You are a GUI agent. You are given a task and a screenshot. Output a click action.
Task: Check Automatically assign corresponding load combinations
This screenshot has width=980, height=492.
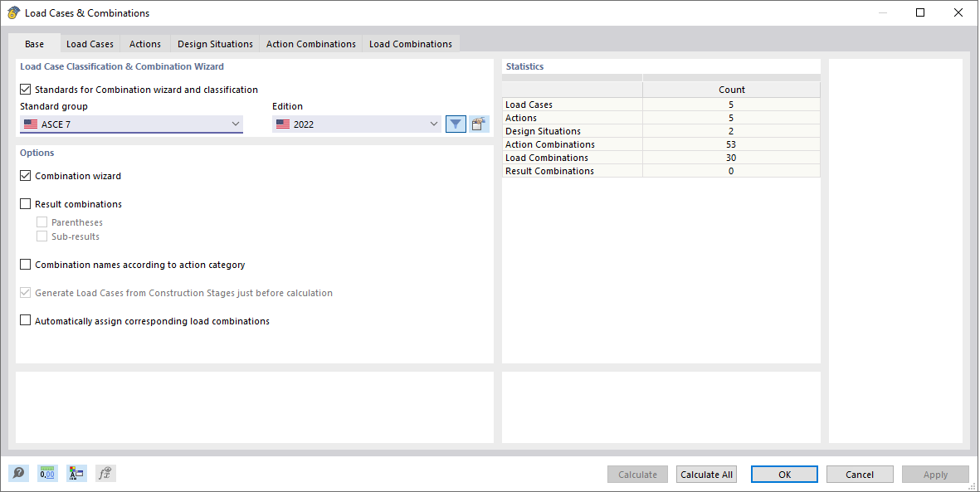25,320
